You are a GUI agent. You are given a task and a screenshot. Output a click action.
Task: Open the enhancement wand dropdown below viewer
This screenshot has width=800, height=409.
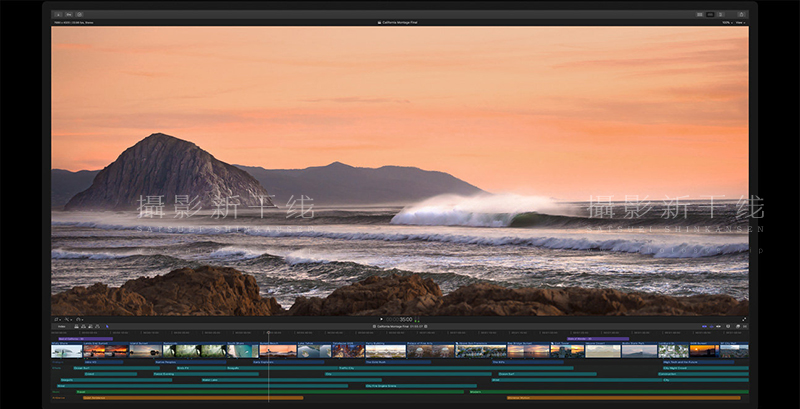click(67, 319)
